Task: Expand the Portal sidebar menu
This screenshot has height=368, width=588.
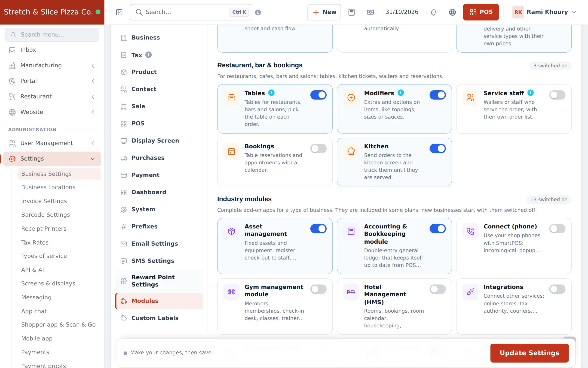Action: [x=52, y=81]
